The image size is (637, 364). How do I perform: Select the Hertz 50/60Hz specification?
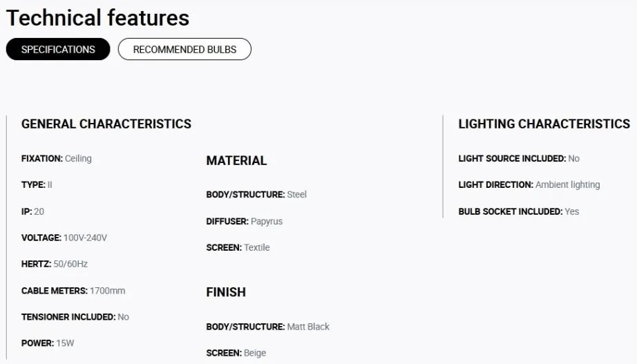(55, 264)
